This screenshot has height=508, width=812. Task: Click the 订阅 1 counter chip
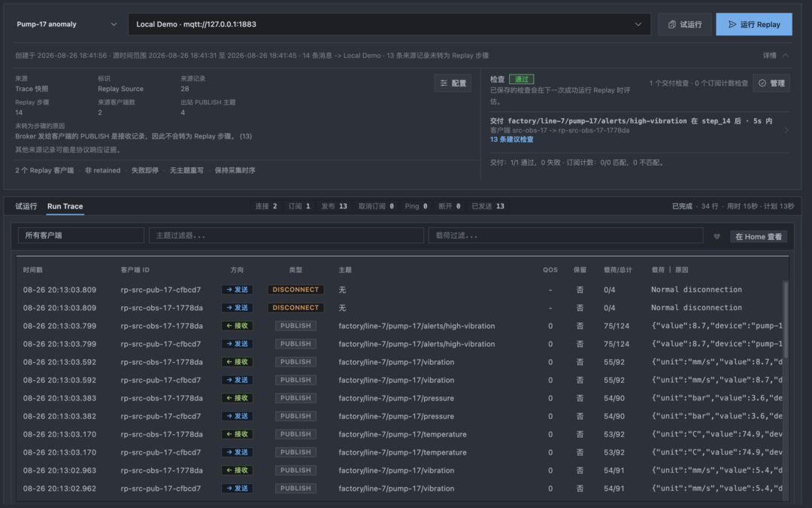click(x=299, y=206)
